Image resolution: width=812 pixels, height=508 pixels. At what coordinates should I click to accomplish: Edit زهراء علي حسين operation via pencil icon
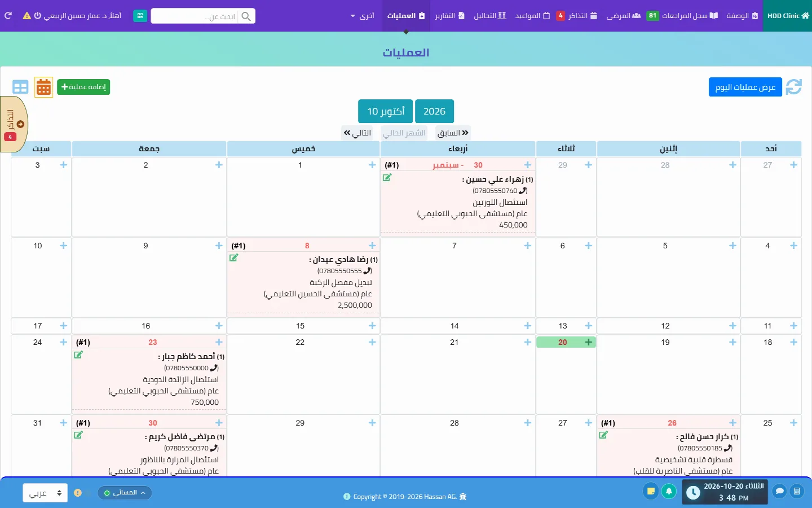tap(387, 178)
